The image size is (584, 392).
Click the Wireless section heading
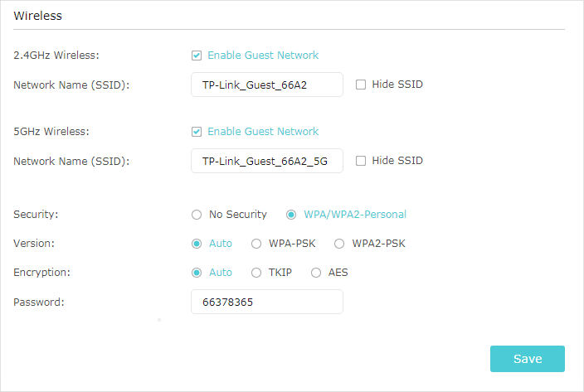pyautogui.click(x=38, y=16)
